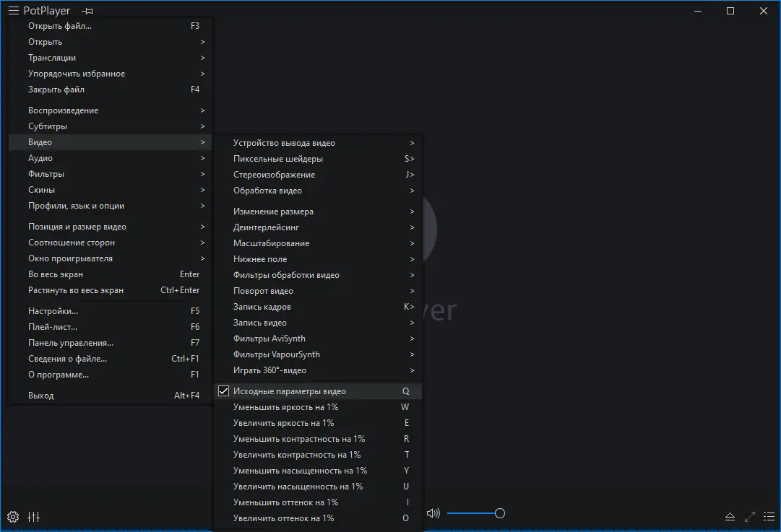This screenshot has height=532, width=781.
Task: Select Уменьшить яркость на 1%
Action: 318,407
